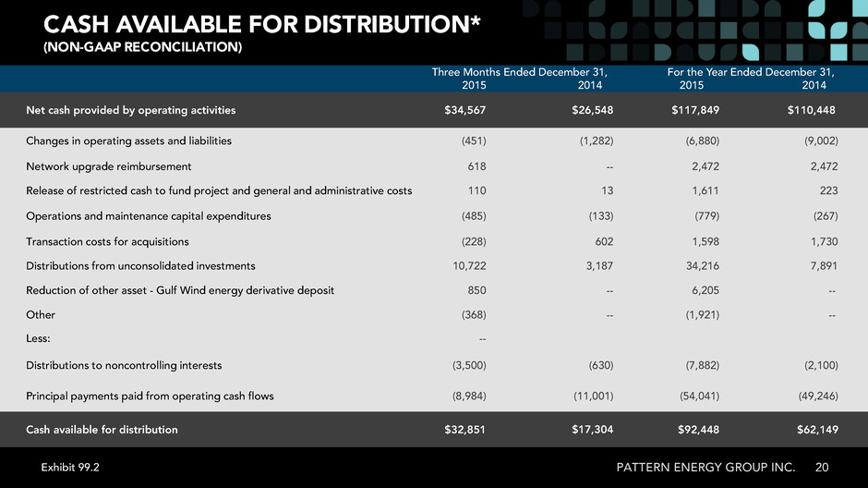Select the Cash available for distribution label
868x488 pixels.
click(102, 429)
